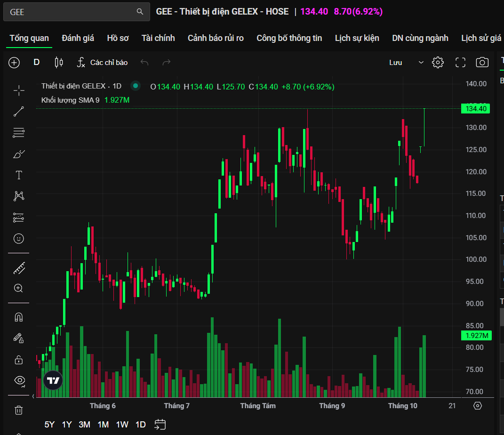Screen dimensions: 504x435
Task: Open the Lịch sự kiện tab
Action: pos(357,38)
